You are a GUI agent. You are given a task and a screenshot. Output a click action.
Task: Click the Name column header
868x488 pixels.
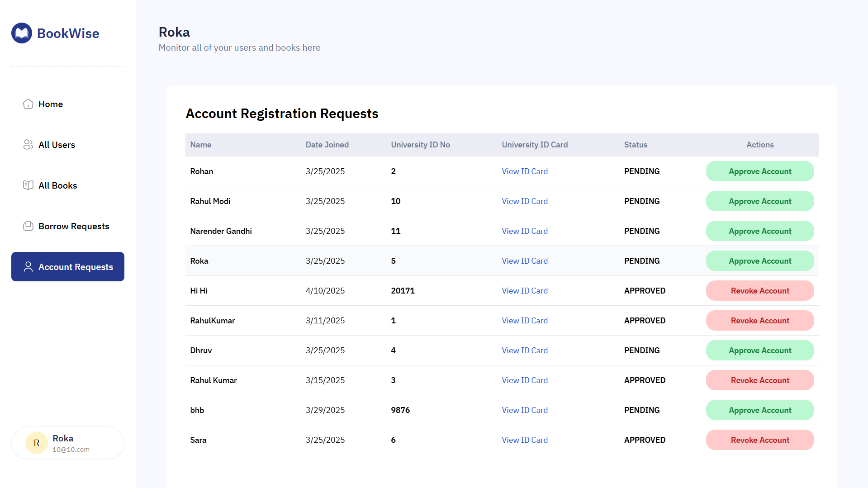click(x=200, y=145)
